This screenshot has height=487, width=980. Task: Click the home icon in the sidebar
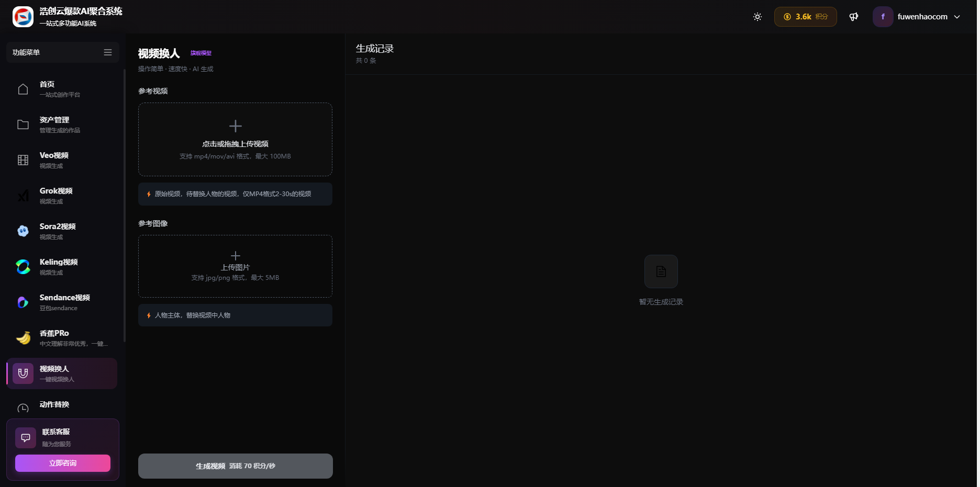point(23,89)
